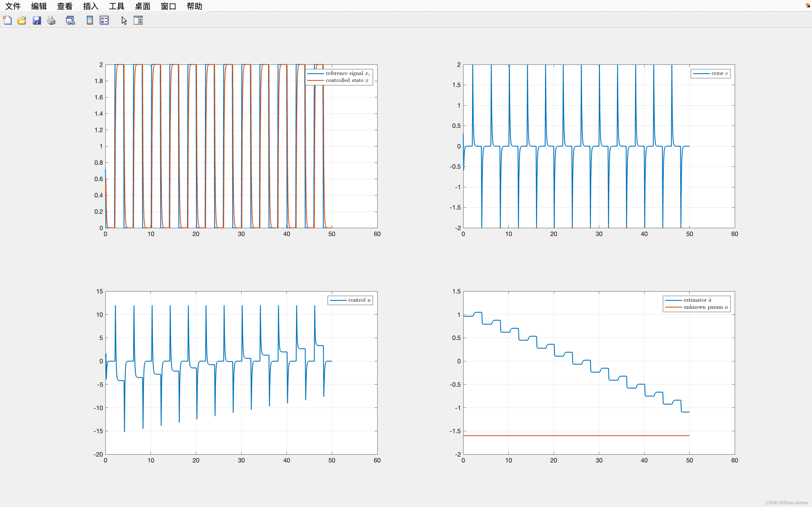The width and height of the screenshot is (812, 507).
Task: Expand the 插入 menu
Action: (x=91, y=6)
